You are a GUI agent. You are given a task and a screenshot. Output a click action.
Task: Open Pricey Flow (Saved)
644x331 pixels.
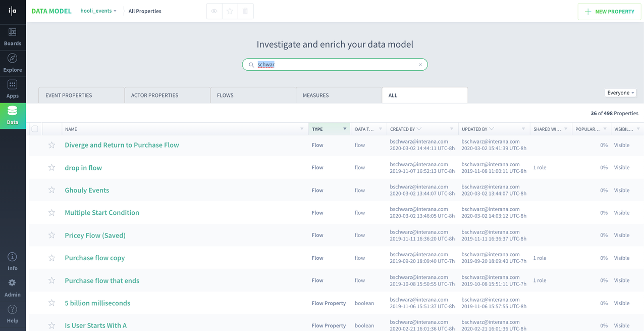(x=95, y=235)
